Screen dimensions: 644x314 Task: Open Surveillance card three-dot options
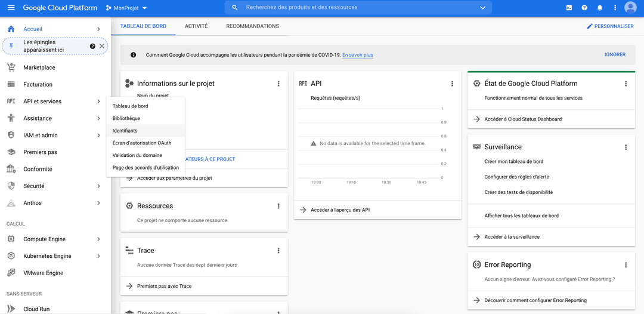626,147
